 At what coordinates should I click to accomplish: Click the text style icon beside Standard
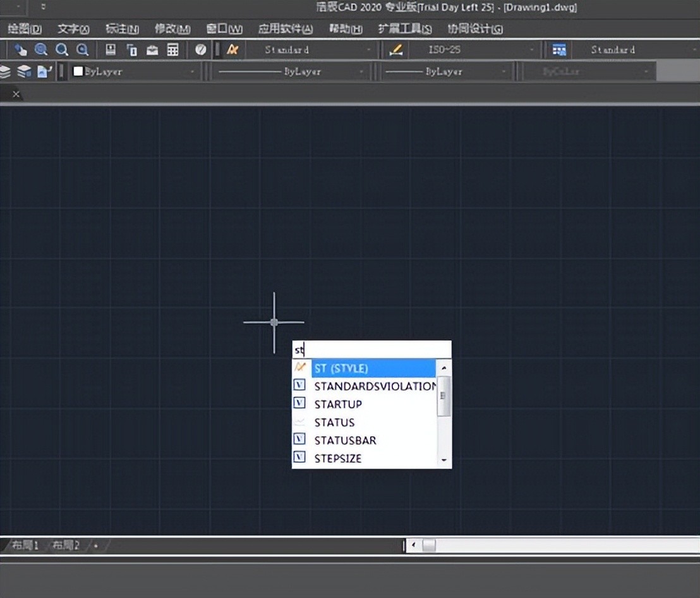pos(232,50)
